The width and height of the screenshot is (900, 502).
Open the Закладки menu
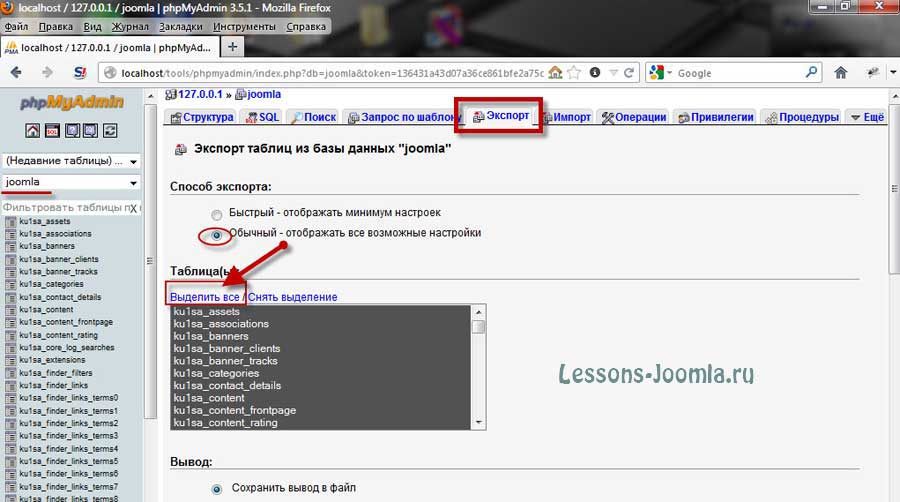(181, 26)
